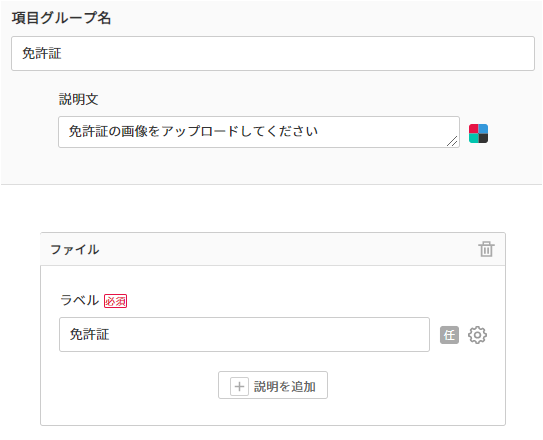Click the 項目グループ名 heading label

click(61, 18)
